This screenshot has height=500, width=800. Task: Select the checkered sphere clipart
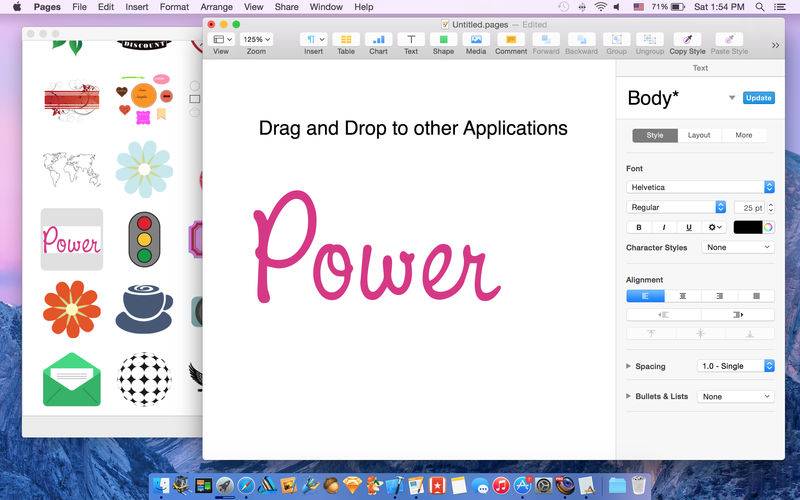(144, 379)
